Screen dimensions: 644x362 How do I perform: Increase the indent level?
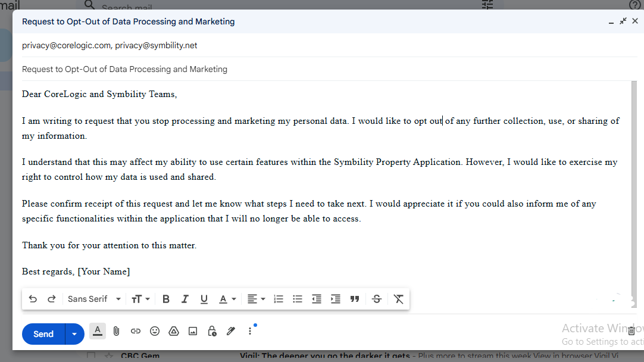(336, 299)
